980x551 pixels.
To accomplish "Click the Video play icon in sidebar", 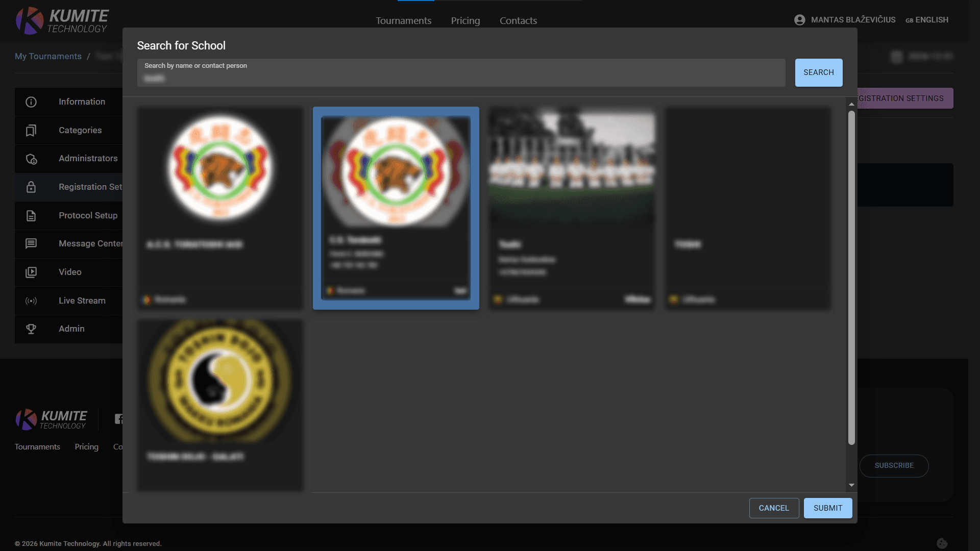I will point(31,272).
